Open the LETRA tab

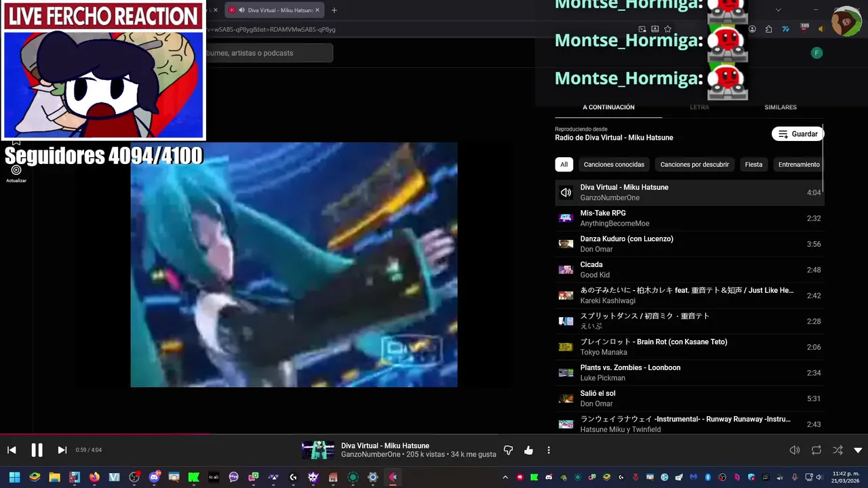(x=699, y=107)
